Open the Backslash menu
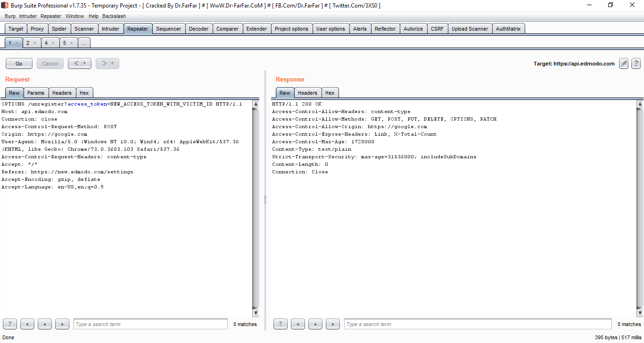This screenshot has width=644, height=343. (114, 16)
